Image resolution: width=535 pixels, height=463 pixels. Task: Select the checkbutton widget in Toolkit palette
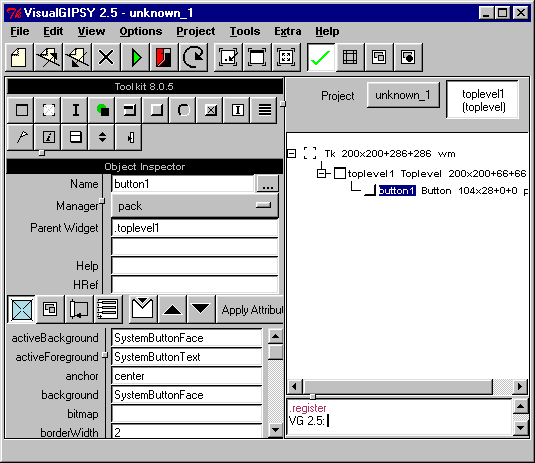(x=211, y=110)
